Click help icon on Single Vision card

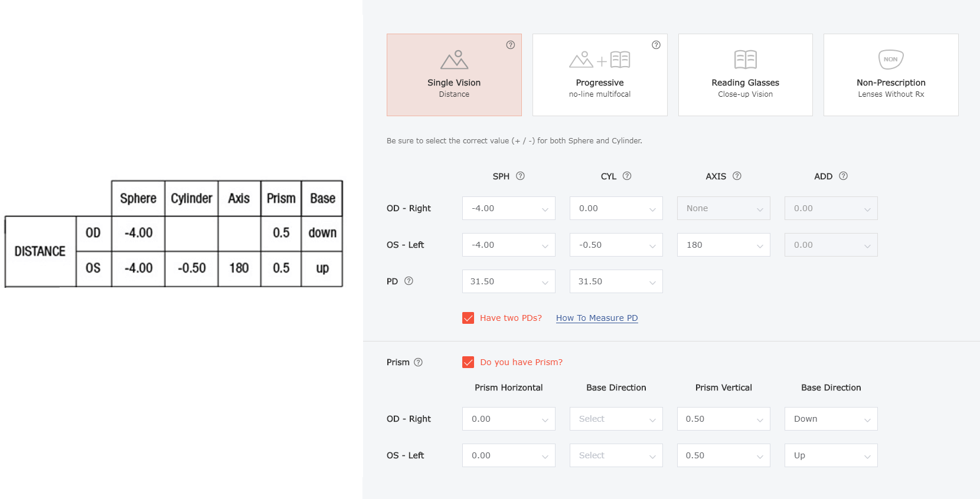click(510, 45)
